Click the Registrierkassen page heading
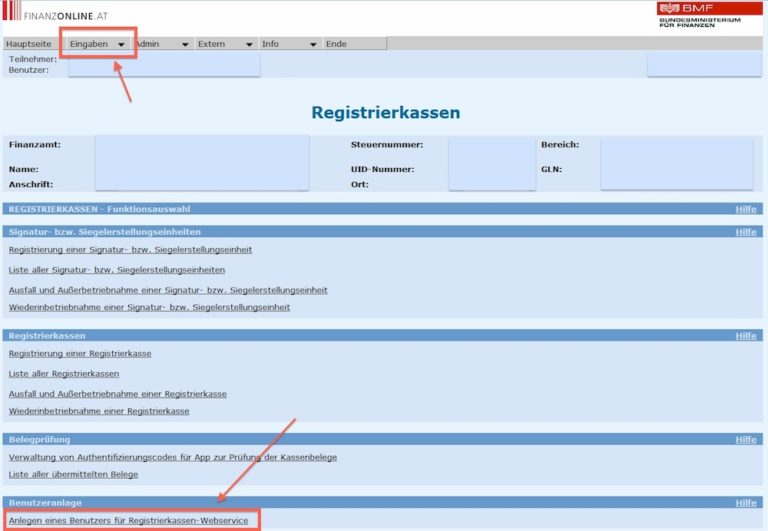768x531 pixels. tap(386, 112)
